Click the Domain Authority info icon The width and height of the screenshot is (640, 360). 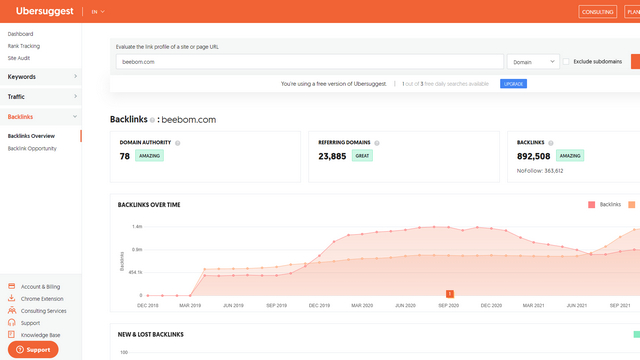click(178, 143)
